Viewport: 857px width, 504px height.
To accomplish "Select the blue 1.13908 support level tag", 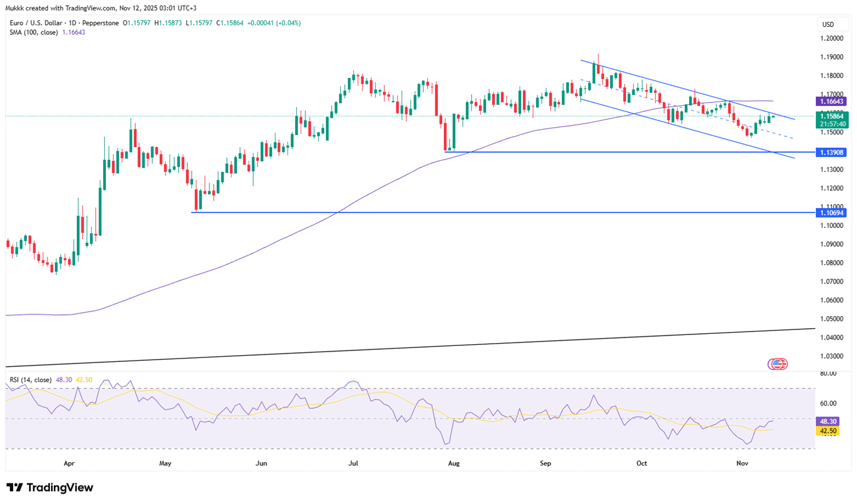I will tap(830, 152).
